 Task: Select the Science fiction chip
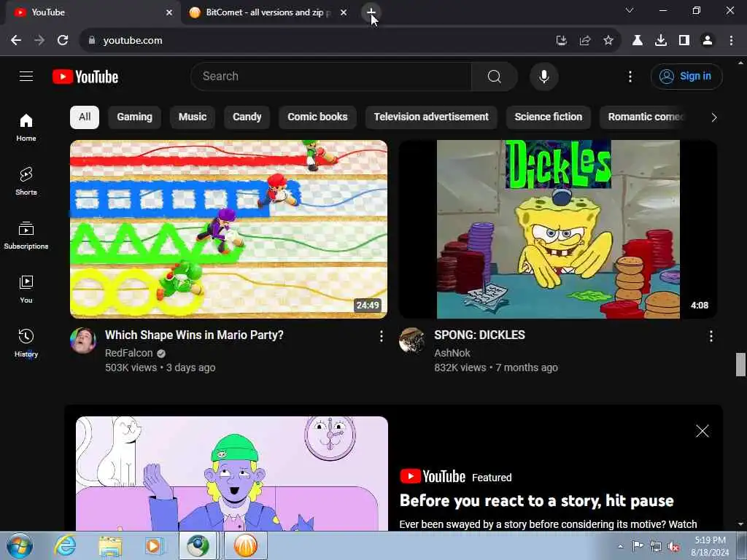tap(548, 117)
